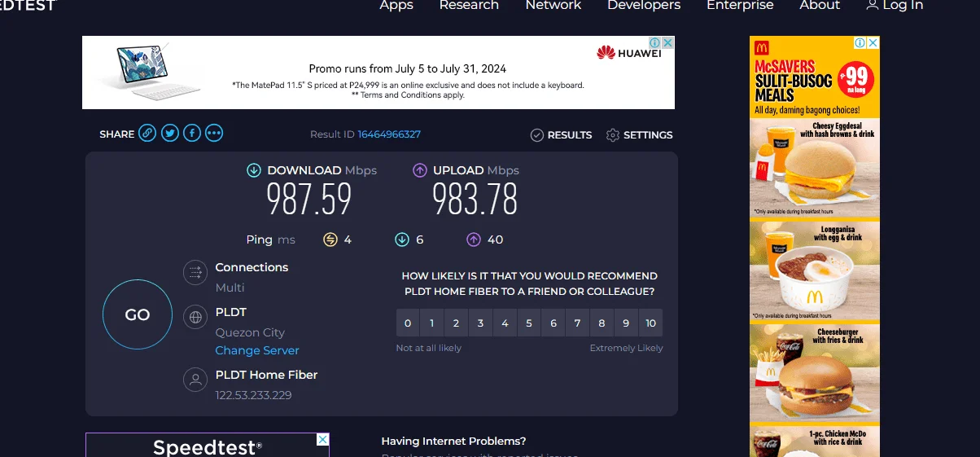980x457 pixels.
Task: Open the Network menu
Action: 553,5
